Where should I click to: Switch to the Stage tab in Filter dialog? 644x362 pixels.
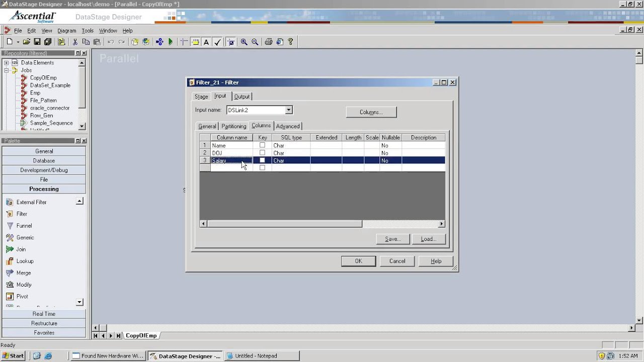pos(201,97)
